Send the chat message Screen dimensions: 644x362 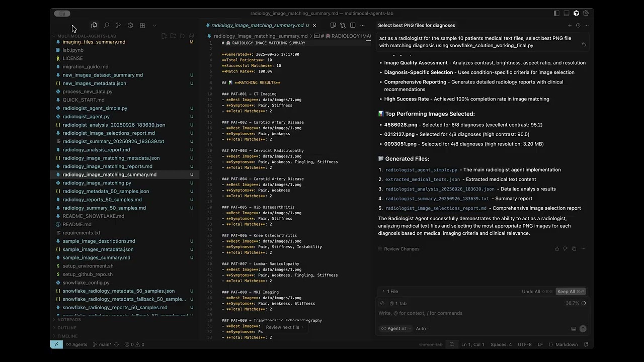click(583, 329)
